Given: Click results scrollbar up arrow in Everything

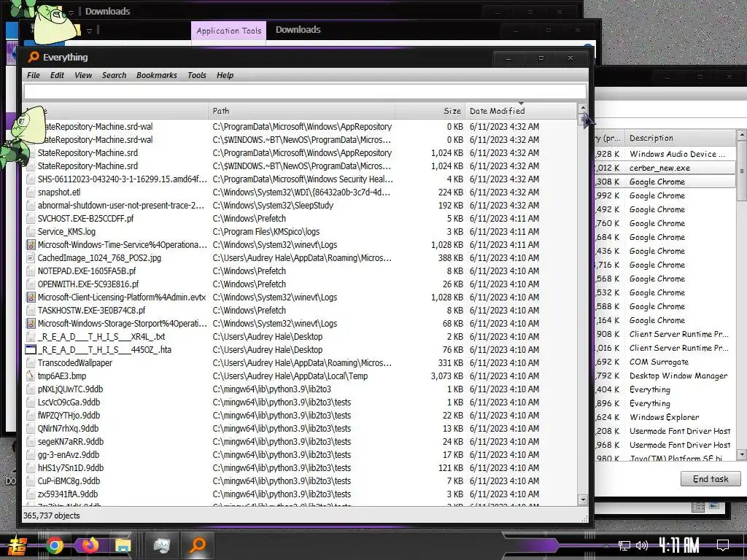Looking at the screenshot, I should pyautogui.click(x=583, y=108).
